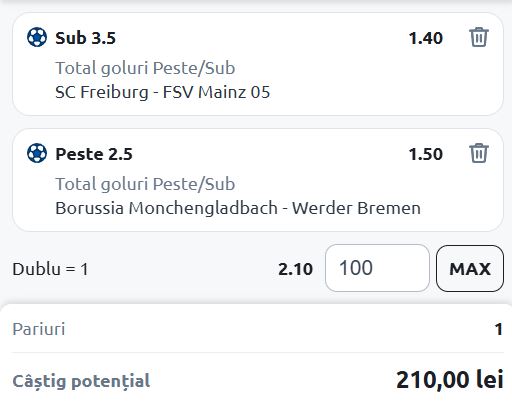512x403 pixels.
Task: Click Total goluri Peste/Sub under Freiburg bet
Action: pyautogui.click(x=145, y=68)
